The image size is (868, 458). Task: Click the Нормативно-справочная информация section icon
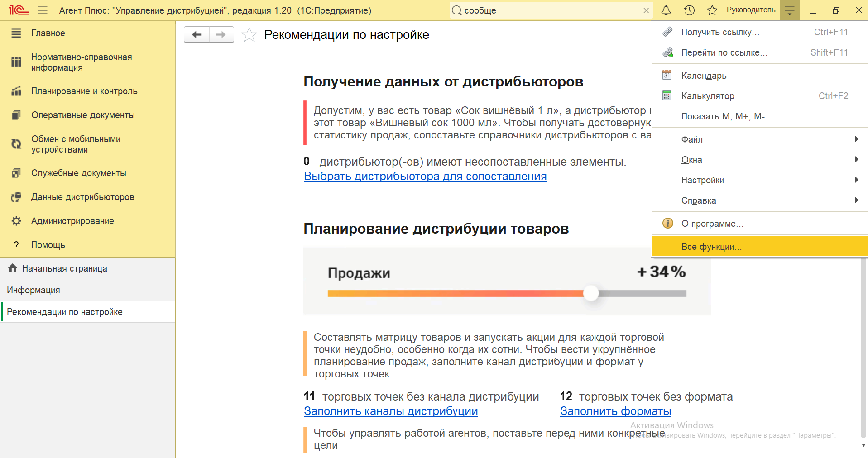coord(16,62)
